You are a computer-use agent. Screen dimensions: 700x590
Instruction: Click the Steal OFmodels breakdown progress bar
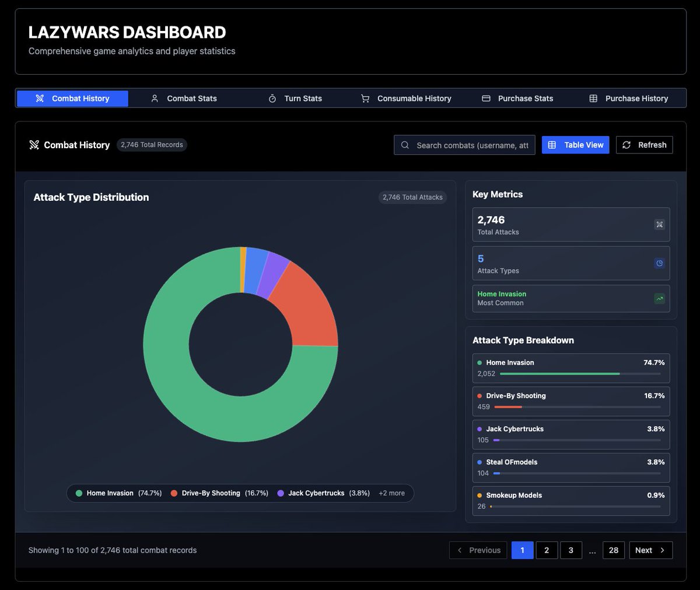(577, 473)
